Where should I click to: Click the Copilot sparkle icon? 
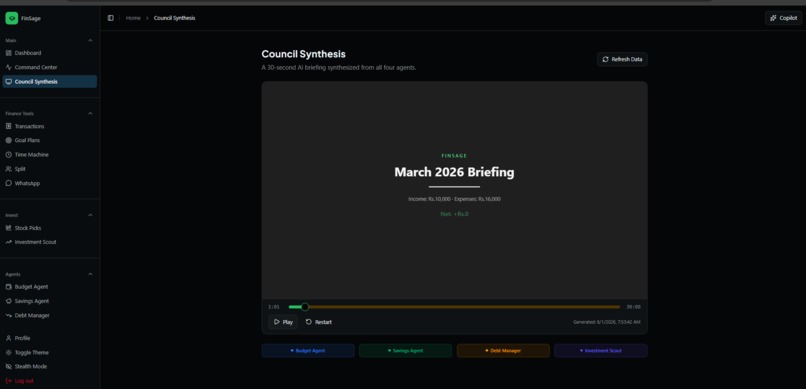pos(773,18)
